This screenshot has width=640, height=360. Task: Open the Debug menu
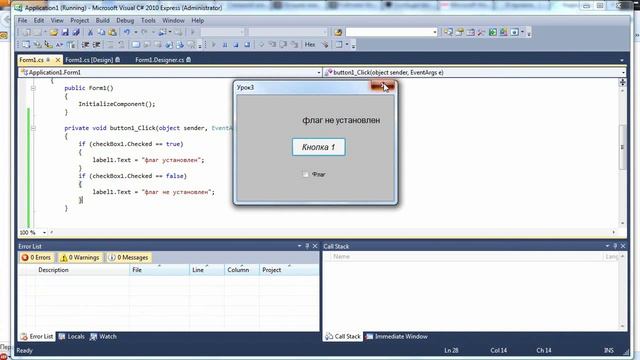point(125,20)
